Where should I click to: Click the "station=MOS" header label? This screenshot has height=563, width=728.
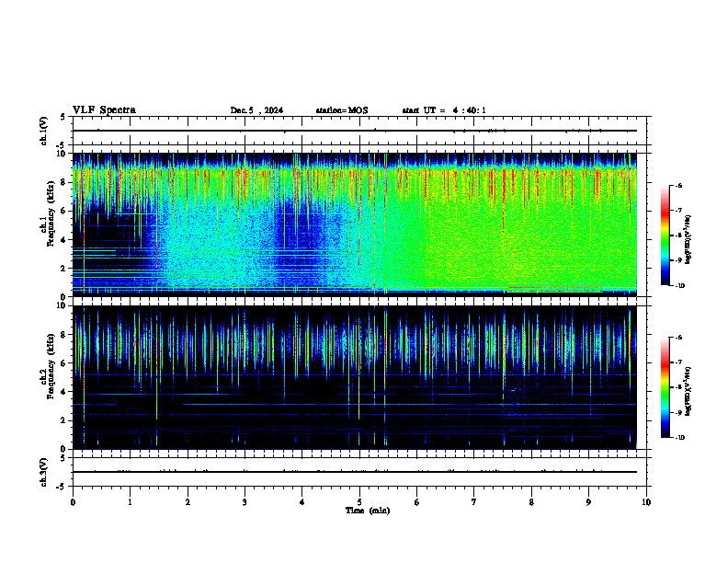click(x=342, y=110)
